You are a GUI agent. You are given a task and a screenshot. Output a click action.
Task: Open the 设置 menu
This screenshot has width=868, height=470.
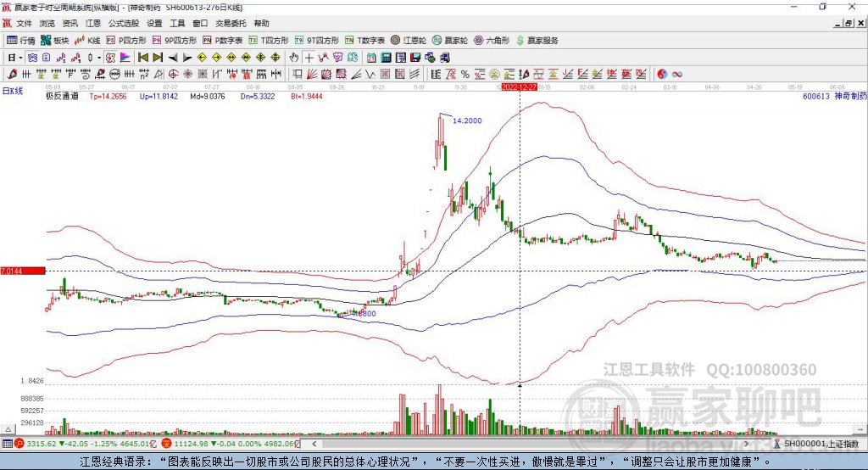click(x=154, y=23)
